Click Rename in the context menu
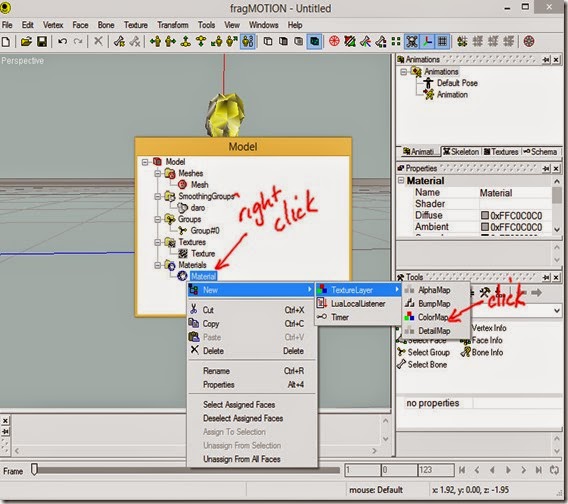Viewport: 568px width, 504px height. [x=251, y=371]
